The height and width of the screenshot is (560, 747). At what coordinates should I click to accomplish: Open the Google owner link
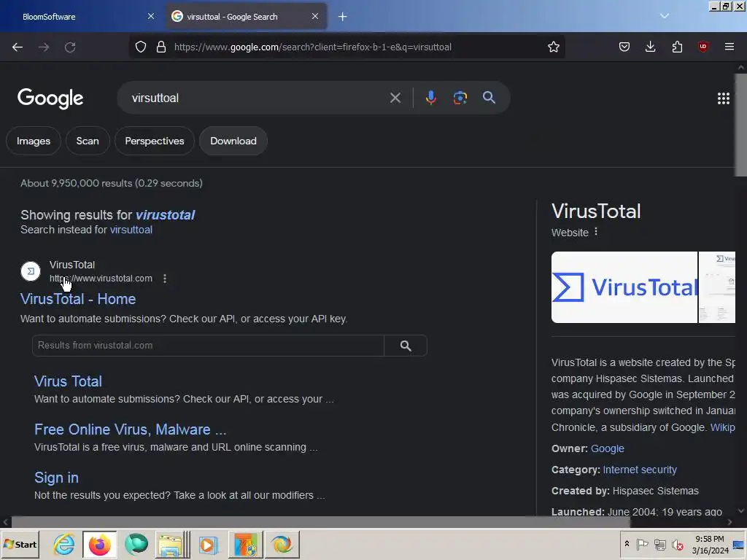[608, 448]
